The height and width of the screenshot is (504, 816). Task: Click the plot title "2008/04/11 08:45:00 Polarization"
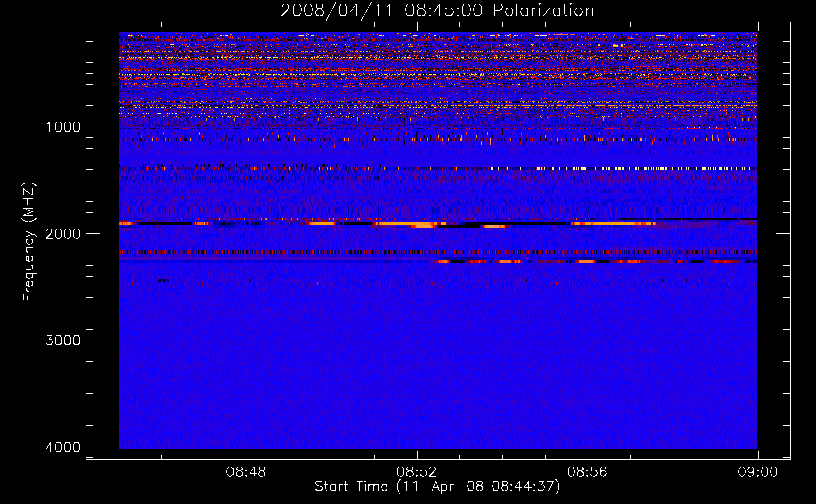click(x=437, y=10)
